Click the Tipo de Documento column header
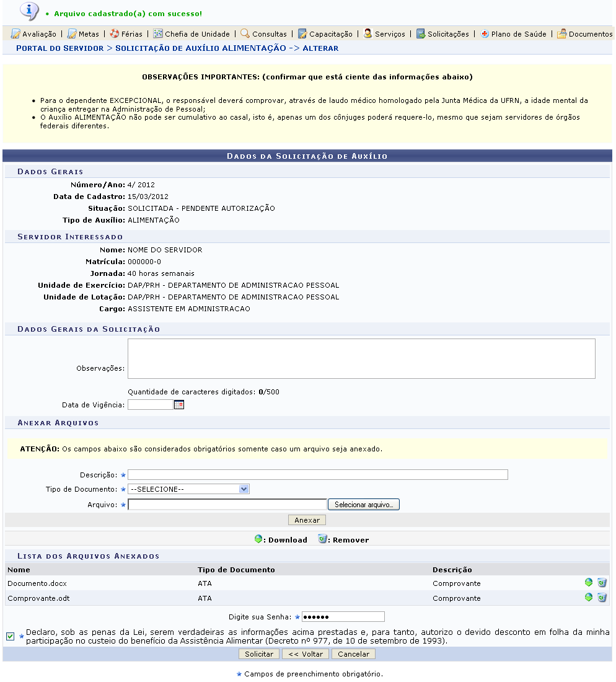The height and width of the screenshot is (682, 616). coord(236,570)
